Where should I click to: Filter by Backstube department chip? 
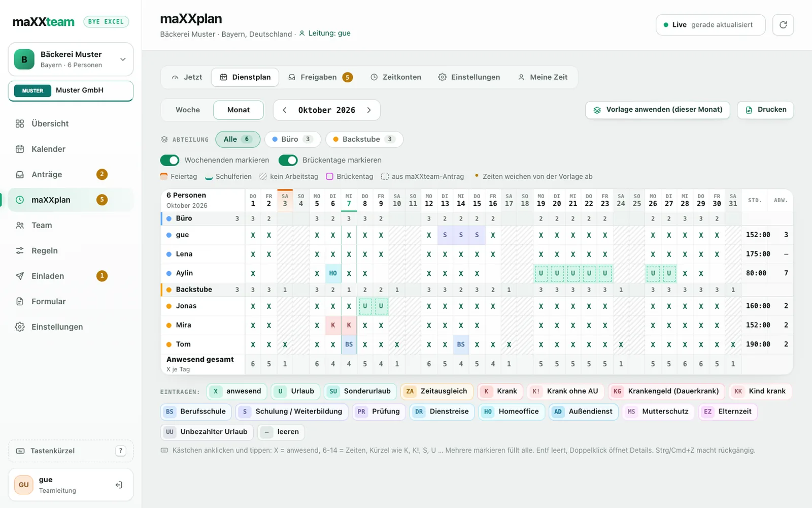click(x=364, y=139)
